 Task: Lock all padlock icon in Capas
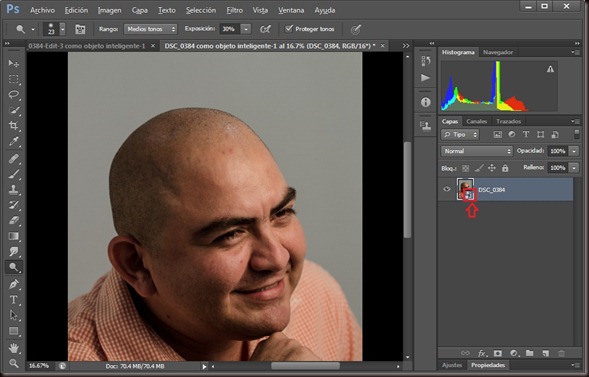[x=505, y=168]
